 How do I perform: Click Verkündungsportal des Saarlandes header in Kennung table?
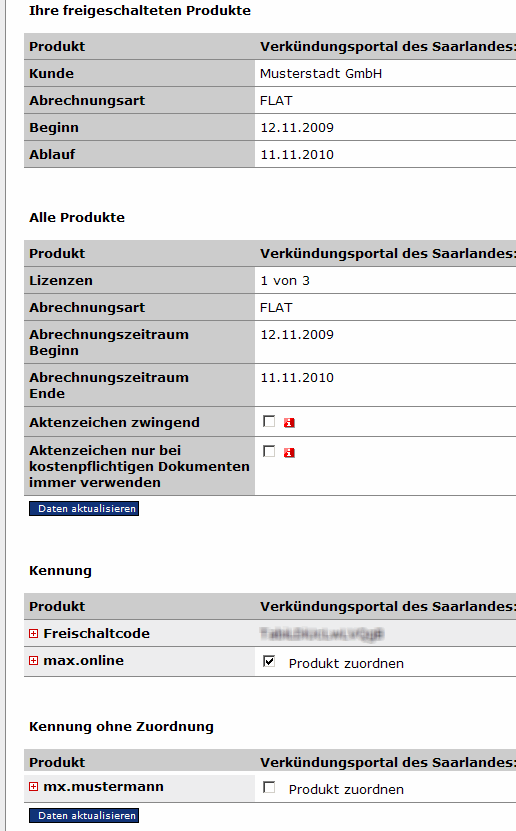(388, 606)
